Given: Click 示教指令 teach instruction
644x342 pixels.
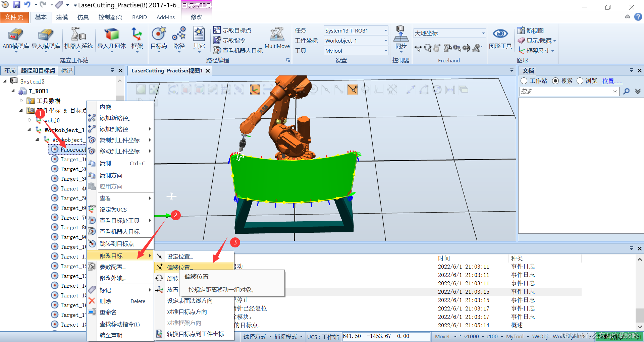Looking at the screenshot, I should click(229, 41).
